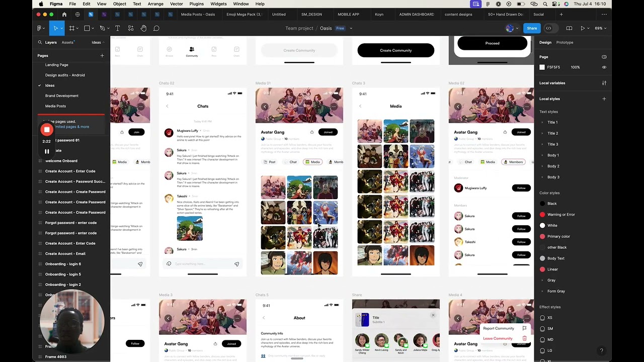Open the ADMIN DASHBOARD file tab
Screen dimensions: 644x362
coord(417,15)
